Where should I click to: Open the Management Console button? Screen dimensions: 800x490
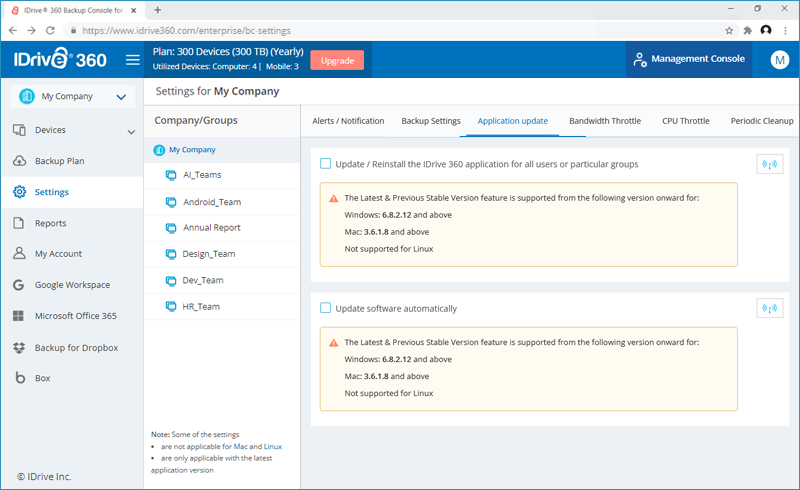pos(688,59)
